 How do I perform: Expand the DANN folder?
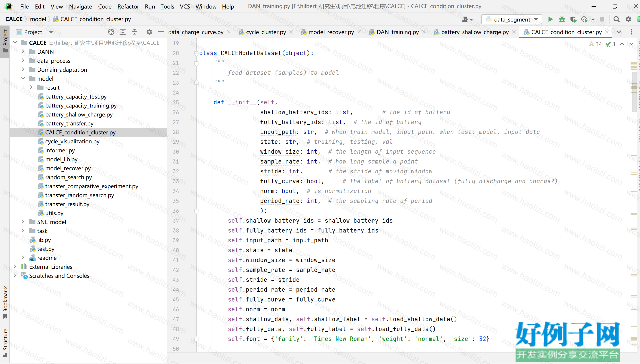point(23,52)
